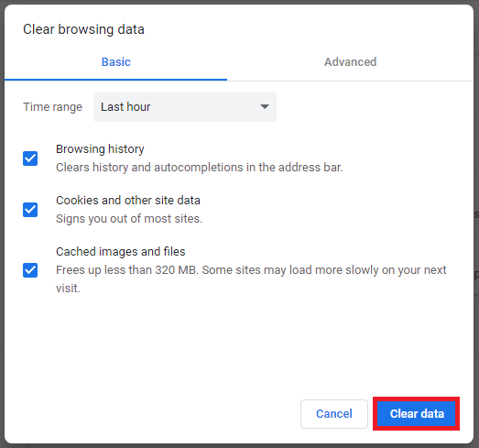This screenshot has width=479, height=448.
Task: Click the Clear data button
Action: [417, 414]
